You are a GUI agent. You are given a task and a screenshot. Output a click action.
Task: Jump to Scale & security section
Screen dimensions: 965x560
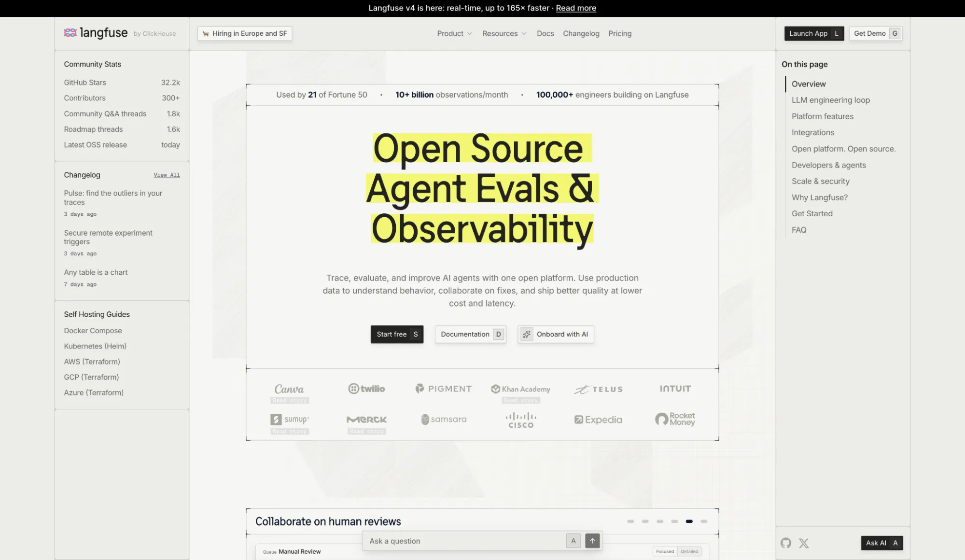820,181
